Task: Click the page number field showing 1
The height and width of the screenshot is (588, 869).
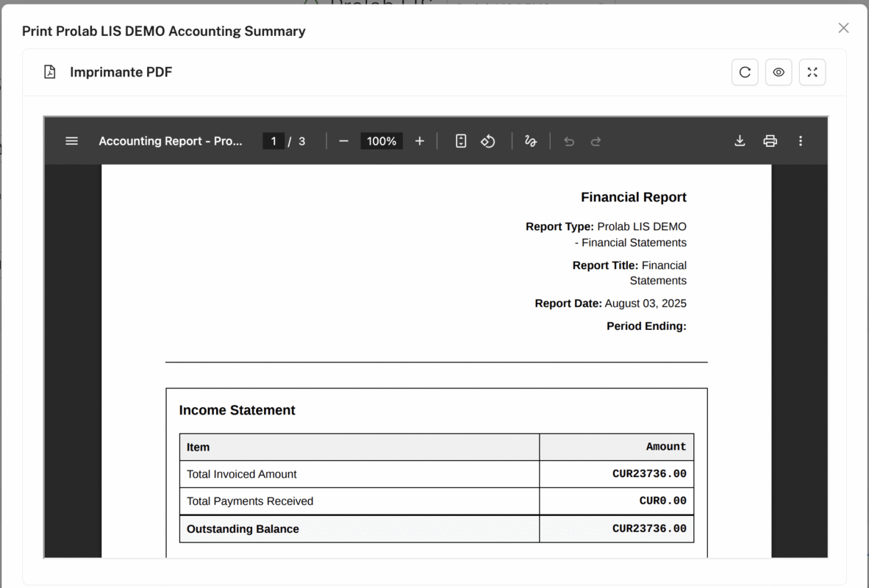Action: pyautogui.click(x=273, y=141)
